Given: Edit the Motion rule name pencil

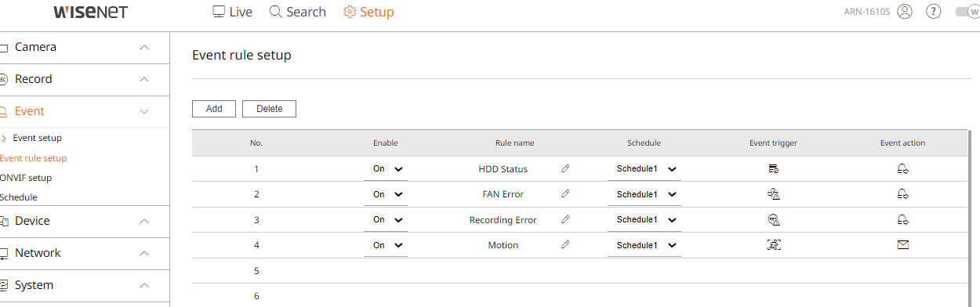Looking at the screenshot, I should click(565, 244).
